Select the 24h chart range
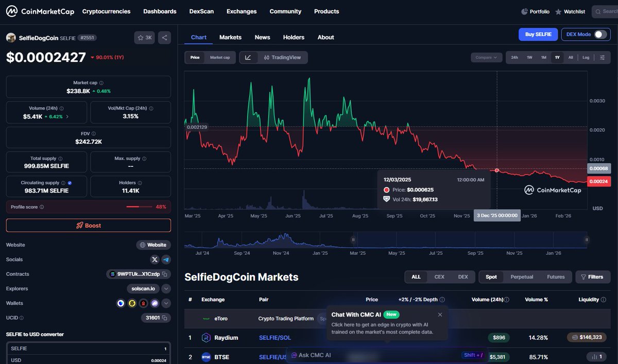Image resolution: width=618 pixels, height=364 pixels. [x=514, y=58]
